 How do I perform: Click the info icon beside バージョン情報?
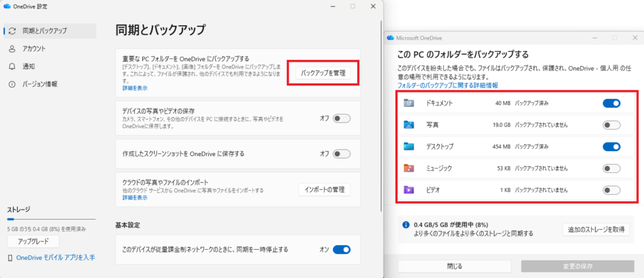click(13, 84)
